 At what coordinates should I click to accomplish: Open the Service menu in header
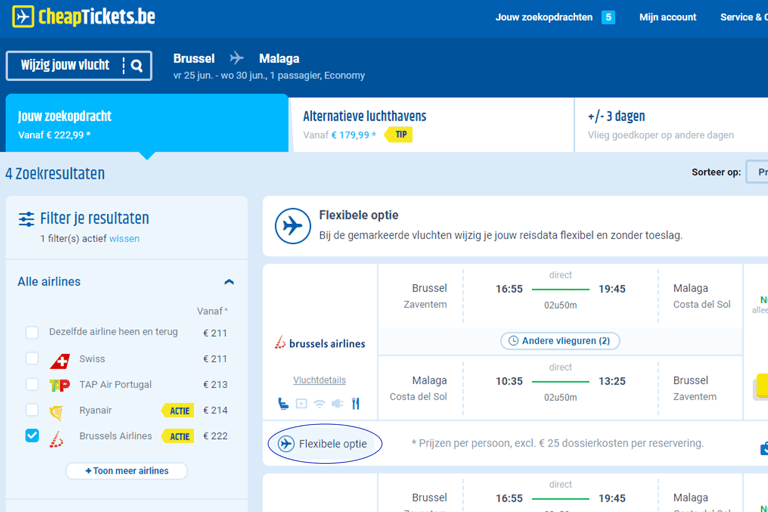point(744,17)
